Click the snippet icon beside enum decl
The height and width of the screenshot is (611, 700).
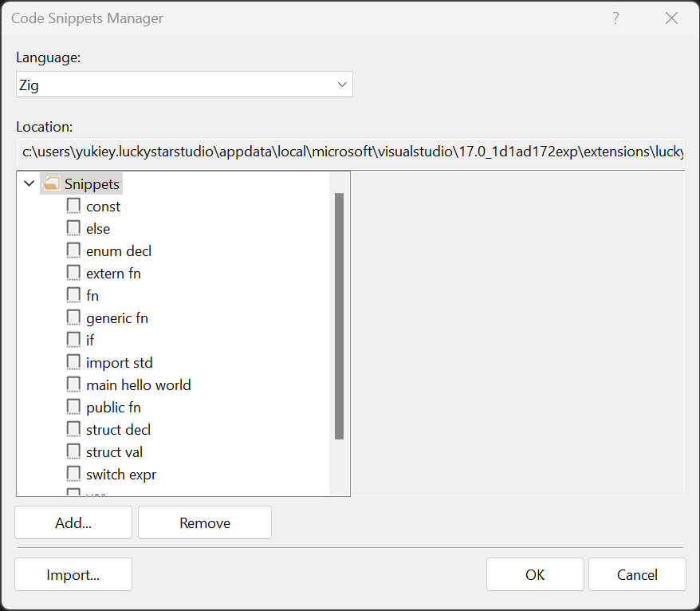[x=73, y=250]
